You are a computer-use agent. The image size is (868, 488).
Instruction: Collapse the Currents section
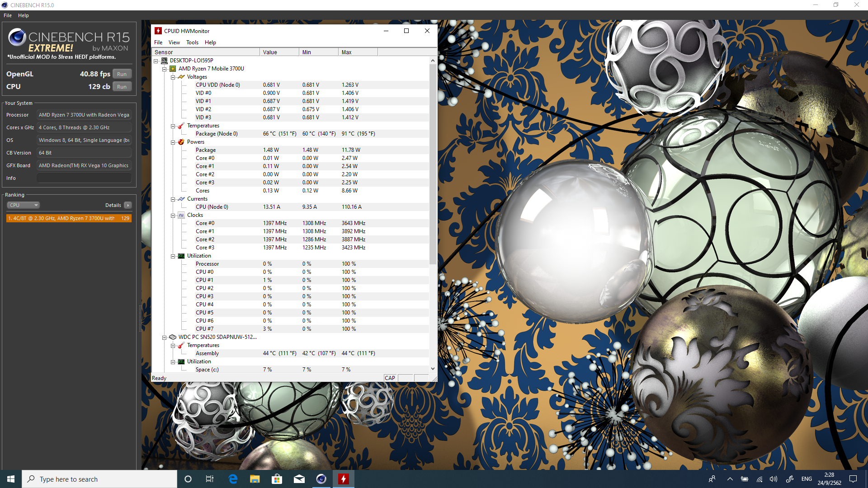(173, 199)
